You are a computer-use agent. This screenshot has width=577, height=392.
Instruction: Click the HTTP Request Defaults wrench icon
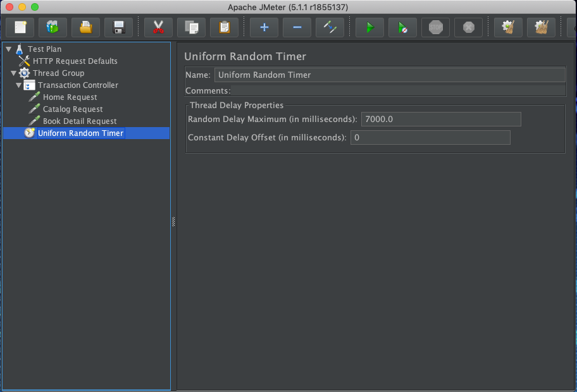(x=24, y=61)
